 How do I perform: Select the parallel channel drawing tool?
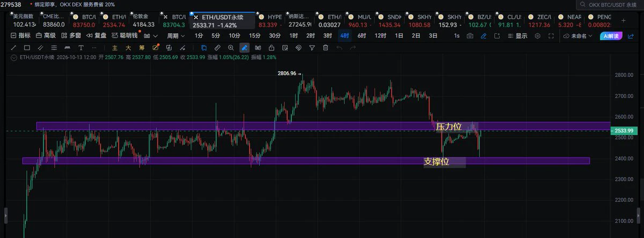pos(40,47)
